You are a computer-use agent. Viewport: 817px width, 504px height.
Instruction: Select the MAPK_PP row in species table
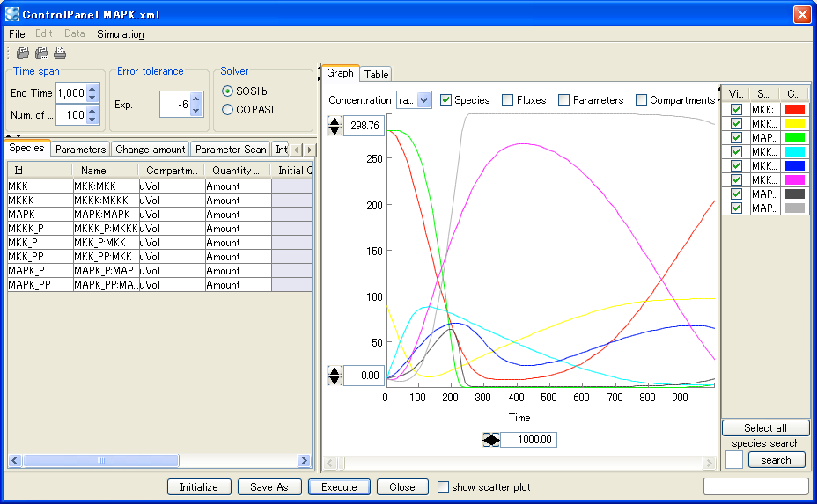pos(159,285)
